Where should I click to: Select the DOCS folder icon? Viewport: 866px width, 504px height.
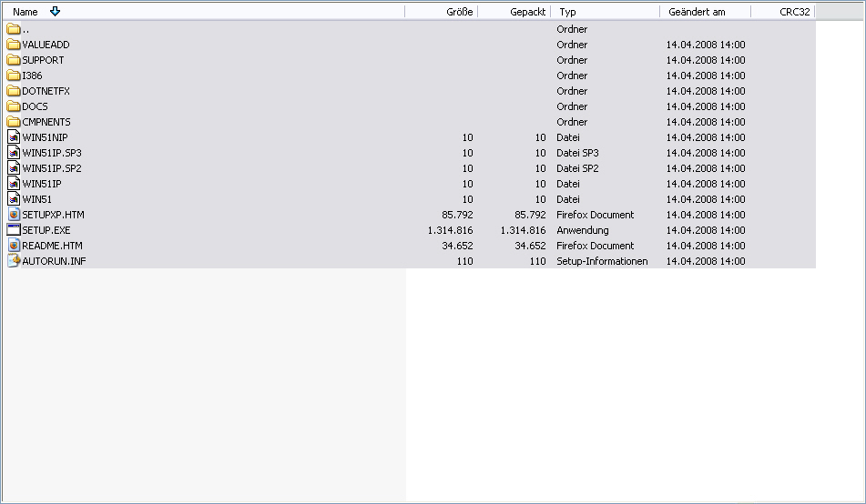(x=14, y=106)
